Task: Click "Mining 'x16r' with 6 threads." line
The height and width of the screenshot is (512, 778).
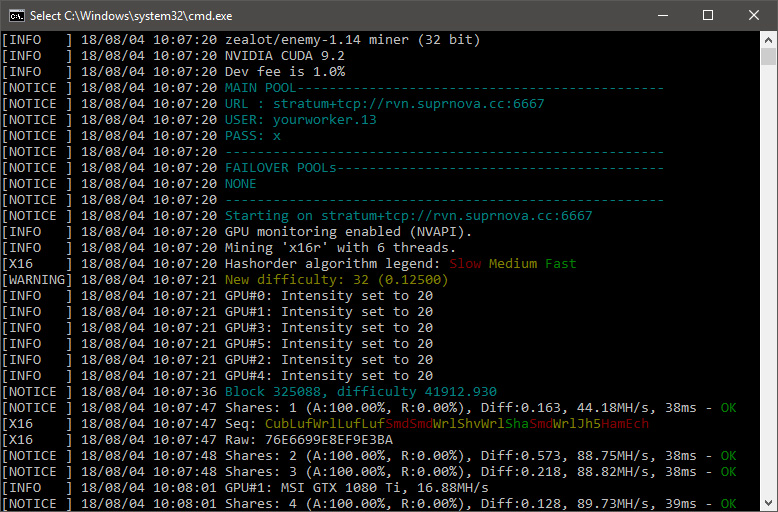Action: [340, 248]
